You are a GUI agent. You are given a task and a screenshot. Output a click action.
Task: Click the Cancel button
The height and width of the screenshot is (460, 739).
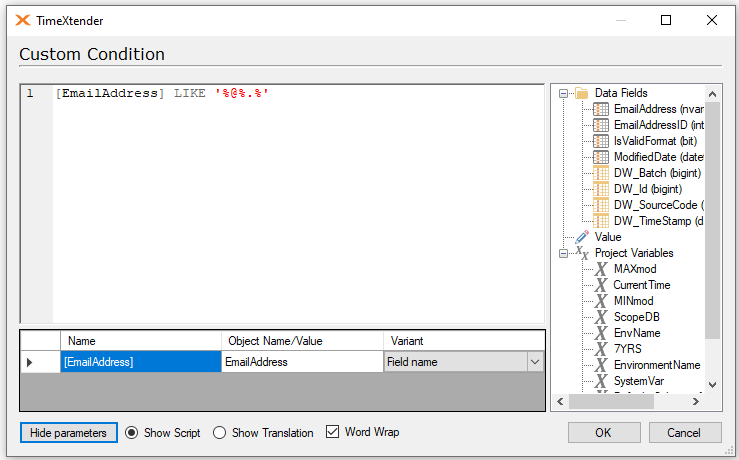pyautogui.click(x=685, y=433)
